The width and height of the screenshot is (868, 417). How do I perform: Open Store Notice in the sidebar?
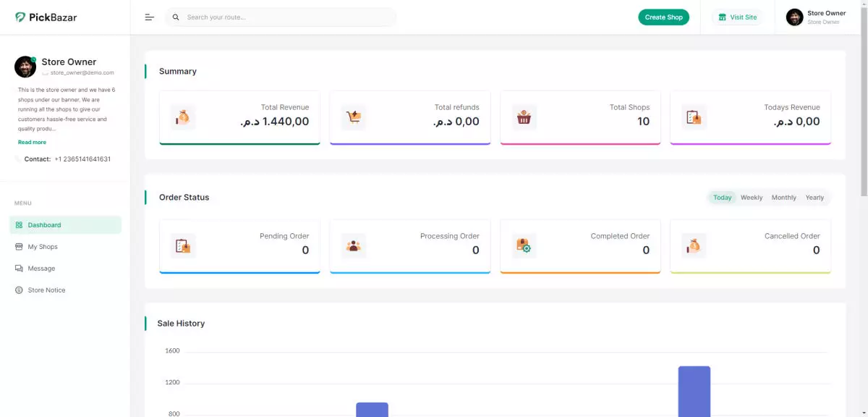66,290
